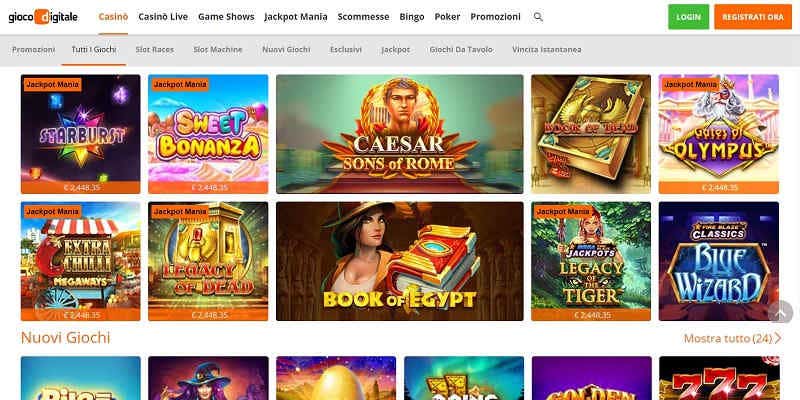Click the search magnifier icon

coord(538,17)
